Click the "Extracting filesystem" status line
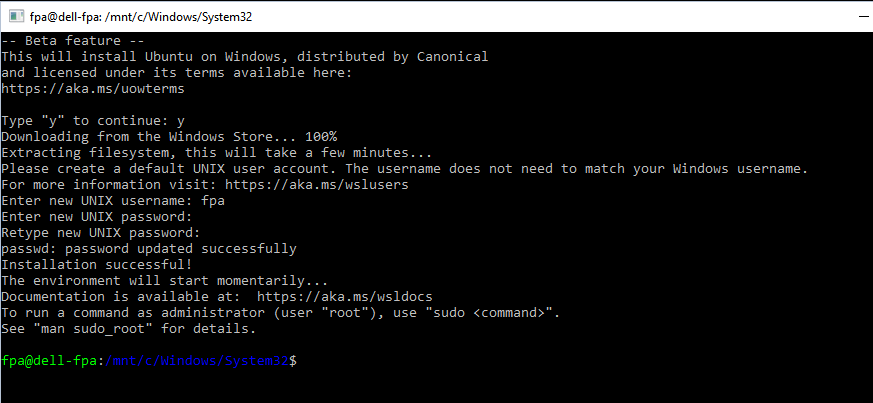 (x=217, y=152)
